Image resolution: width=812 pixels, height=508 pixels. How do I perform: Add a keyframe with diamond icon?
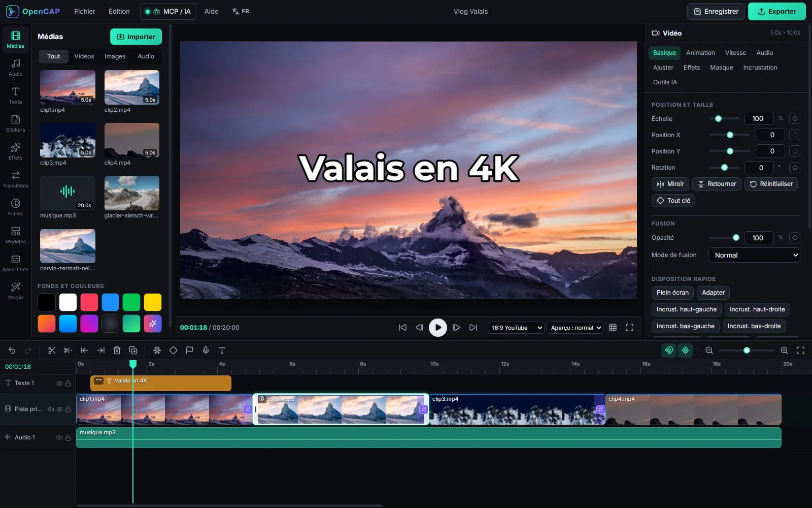pos(173,350)
